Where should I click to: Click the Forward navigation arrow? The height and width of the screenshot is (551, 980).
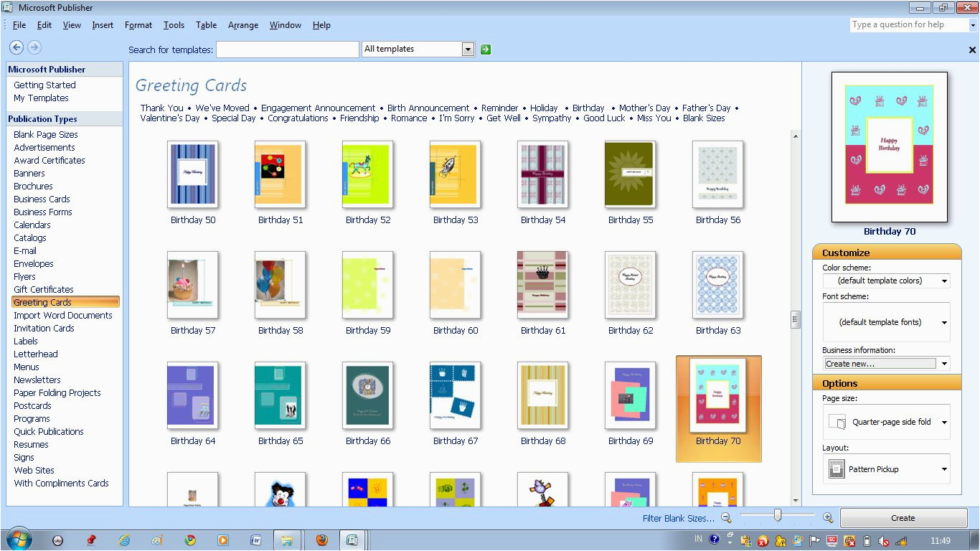34,47
